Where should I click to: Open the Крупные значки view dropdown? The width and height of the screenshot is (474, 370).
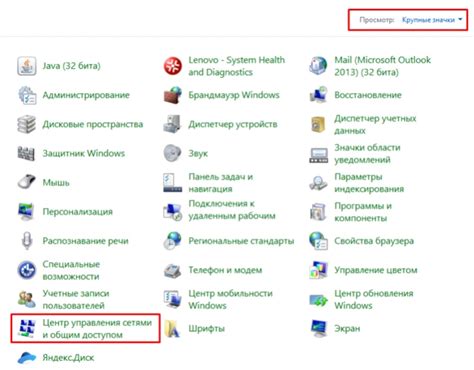click(432, 20)
